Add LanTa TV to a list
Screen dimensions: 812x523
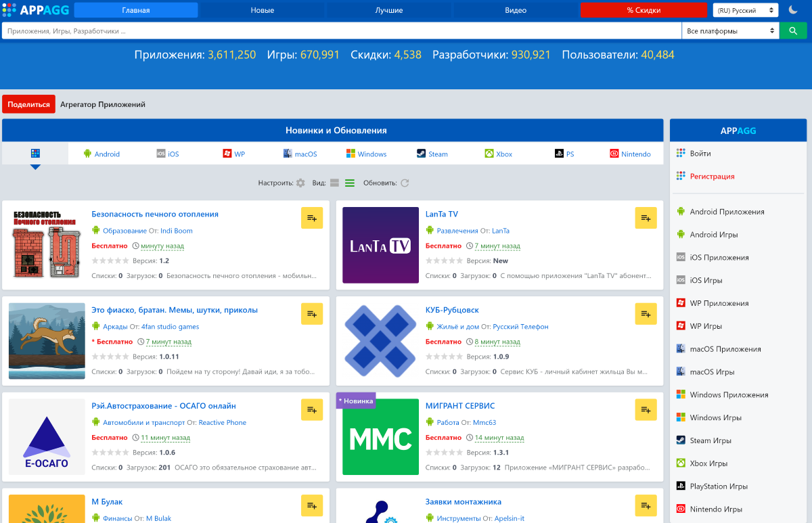[x=646, y=218]
